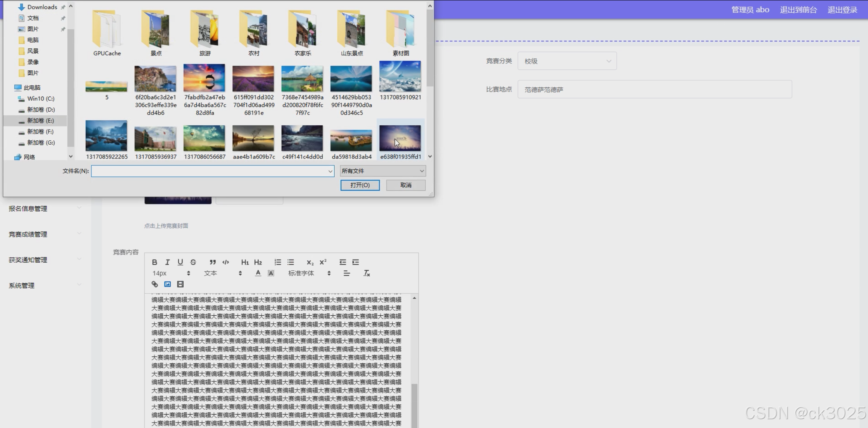Click the superscript icon
Viewport: 868px width, 428px height.
coord(323,262)
